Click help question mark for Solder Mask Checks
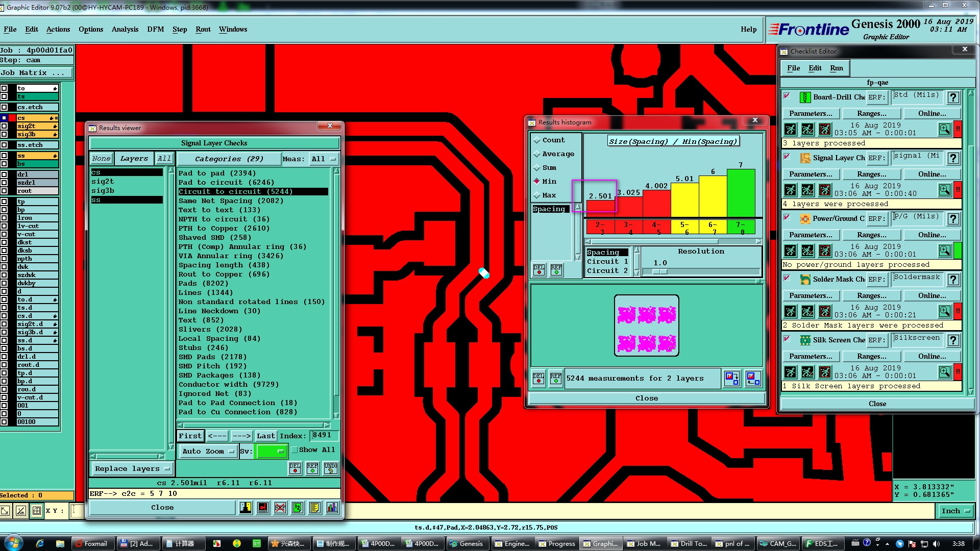The image size is (980, 551). pos(953,280)
